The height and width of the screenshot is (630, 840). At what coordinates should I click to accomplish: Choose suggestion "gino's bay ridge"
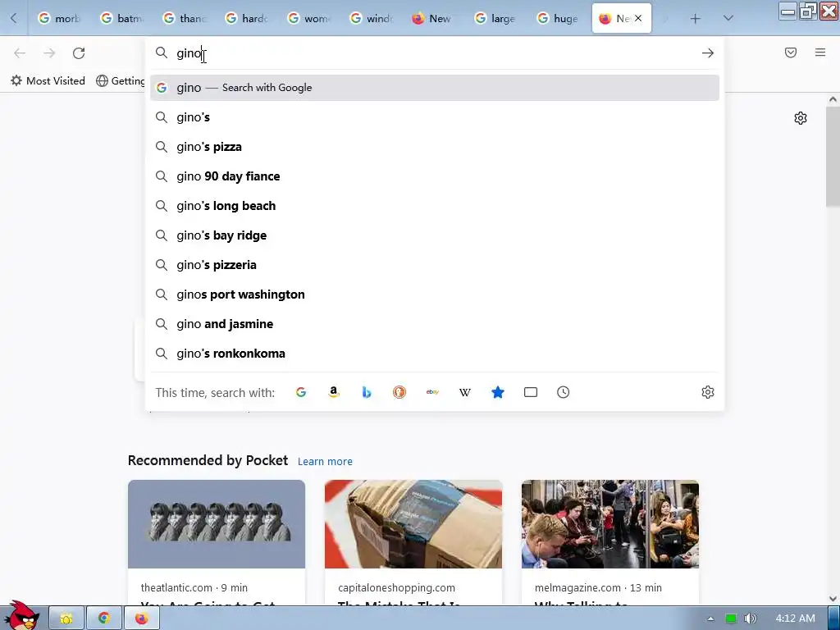coord(435,235)
